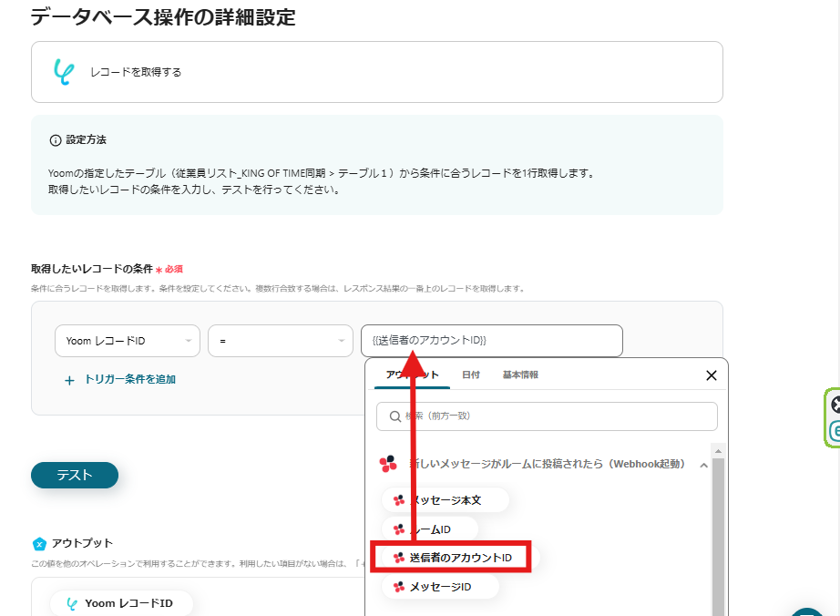This screenshot has width=840, height=616.
Task: Click the 送信者のアカウントID value input field
Action: [x=491, y=341]
